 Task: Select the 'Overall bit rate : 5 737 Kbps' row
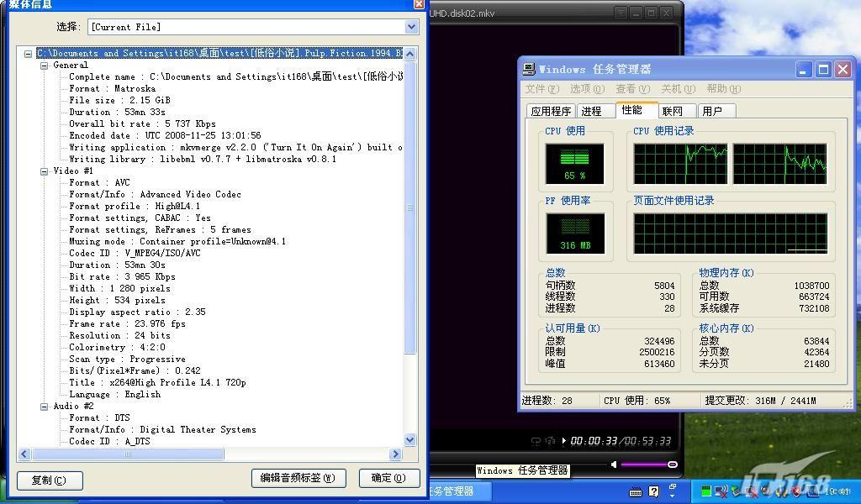pyautogui.click(x=142, y=124)
